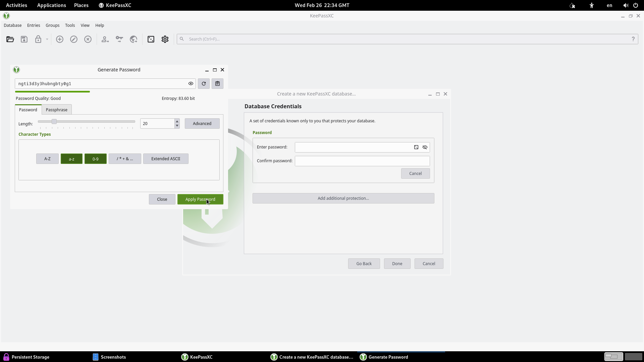This screenshot has width=644, height=362.
Task: Click the Save Database toolbar icon
Action: click(24, 39)
